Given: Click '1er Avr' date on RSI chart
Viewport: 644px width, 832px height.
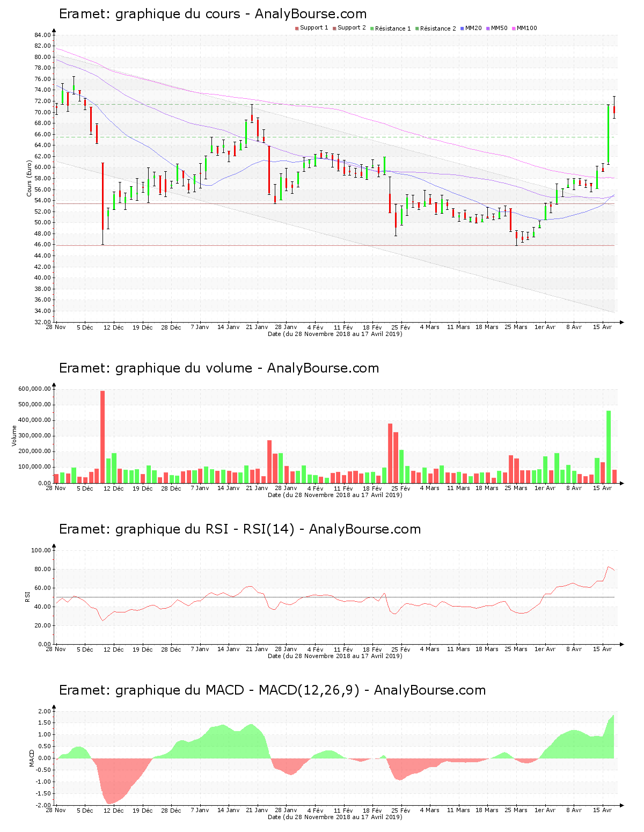Looking at the screenshot, I should (545, 649).
